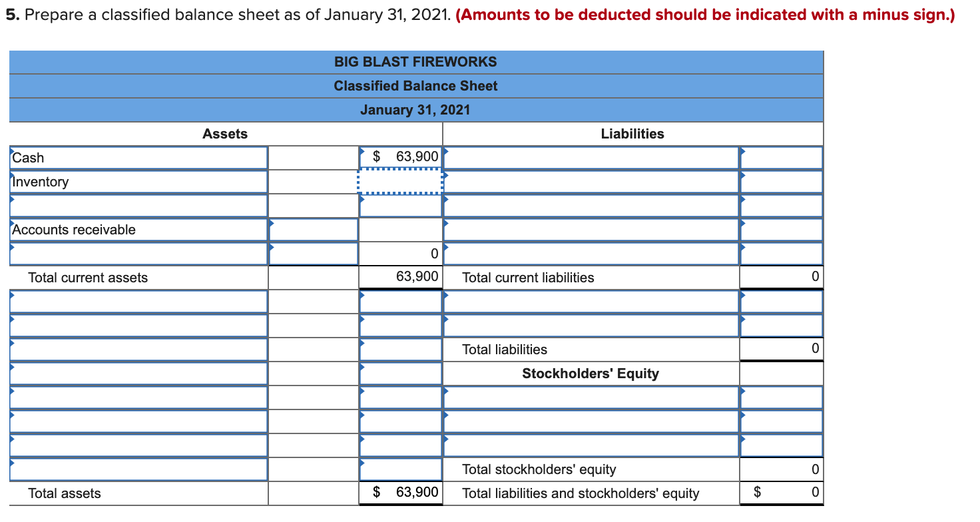Select asset amount field directly below Inventory amount
The height and width of the screenshot is (522, 980).
(x=401, y=206)
